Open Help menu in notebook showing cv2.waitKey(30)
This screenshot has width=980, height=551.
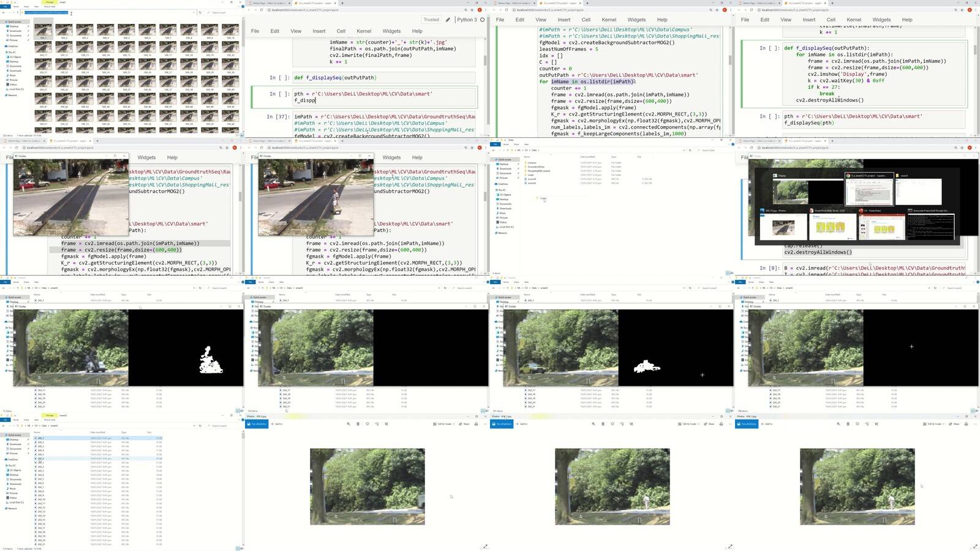coord(907,20)
